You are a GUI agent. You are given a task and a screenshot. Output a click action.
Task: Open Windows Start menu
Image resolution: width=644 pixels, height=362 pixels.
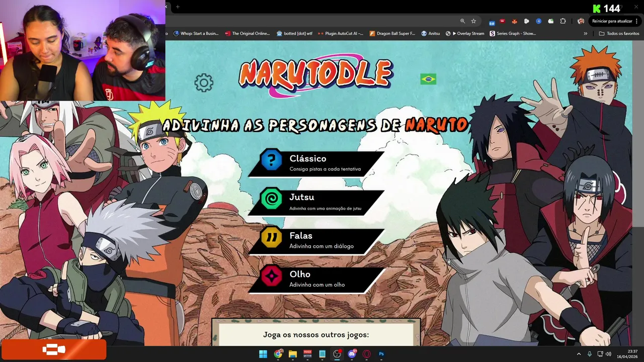point(263,354)
